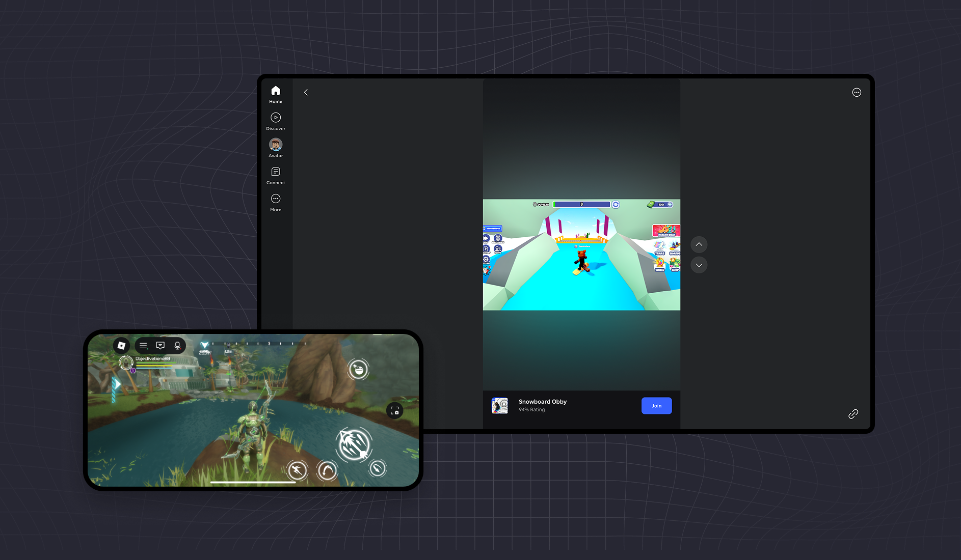961x560 pixels.
Task: Open the three-dot options menu at top right
Action: (857, 92)
